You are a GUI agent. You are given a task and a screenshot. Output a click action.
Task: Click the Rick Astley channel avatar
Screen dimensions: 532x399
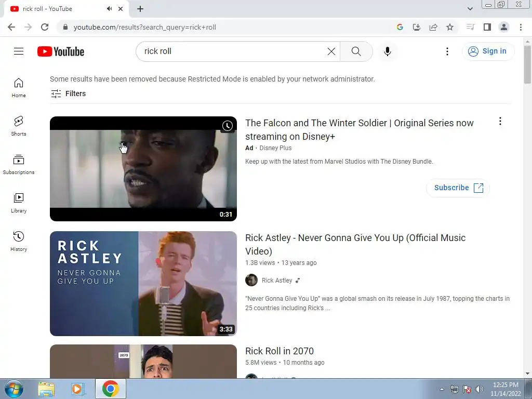(x=251, y=280)
